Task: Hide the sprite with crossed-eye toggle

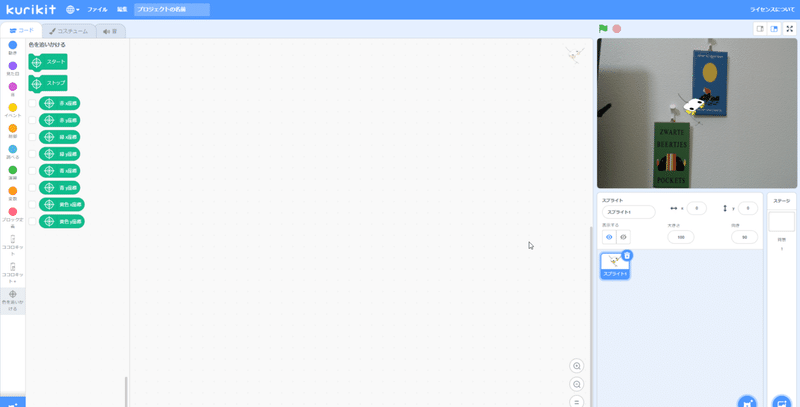Action: 623,237
